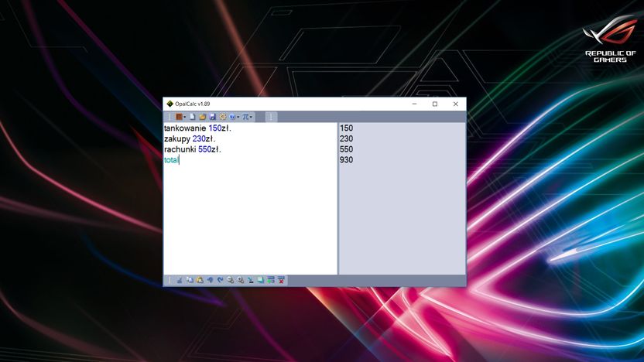Create a new blank sheet

point(193,117)
